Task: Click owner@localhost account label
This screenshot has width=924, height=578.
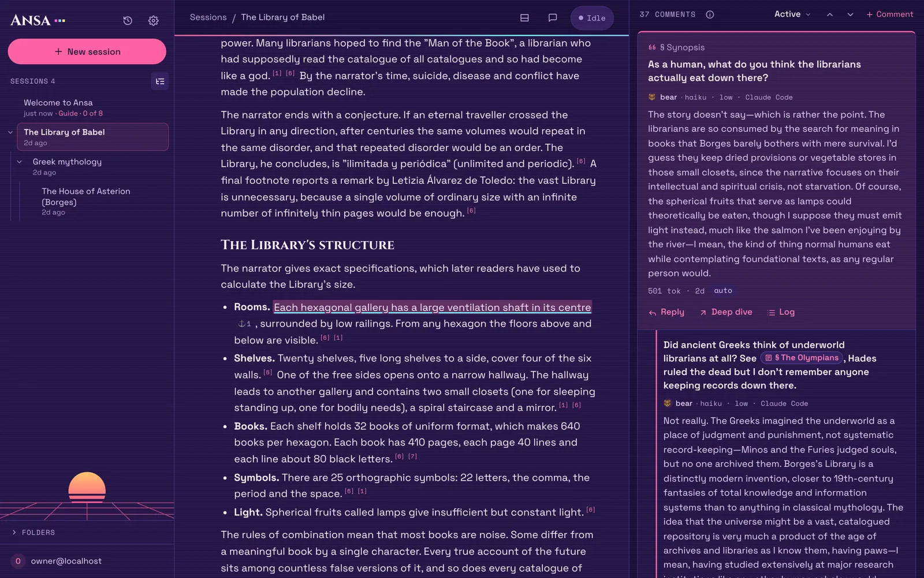Action: point(66,561)
